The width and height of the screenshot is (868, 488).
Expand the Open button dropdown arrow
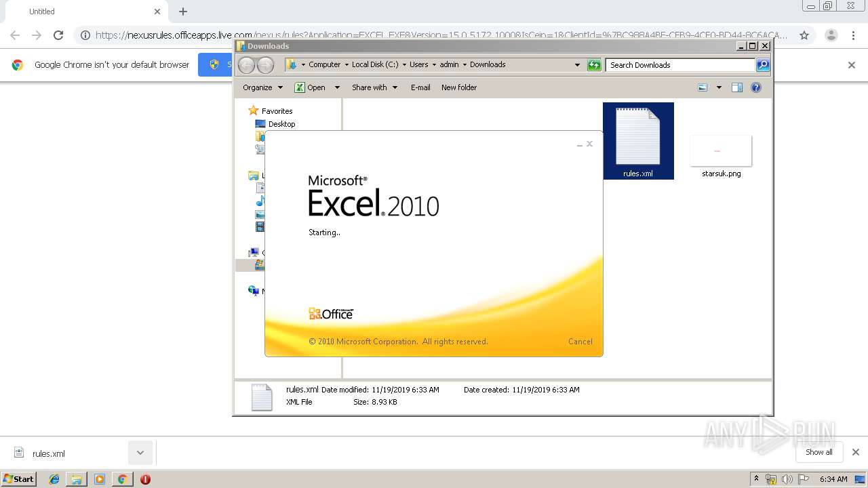pos(337,87)
